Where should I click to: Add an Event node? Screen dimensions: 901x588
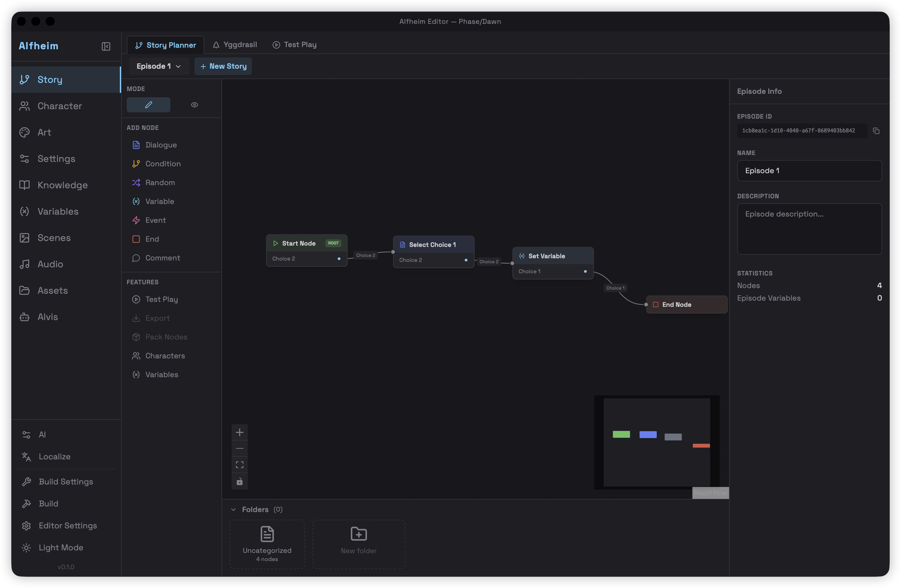click(x=155, y=220)
